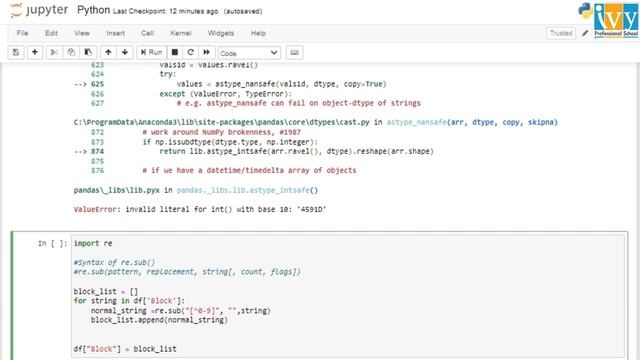Screen dimensions: 640x360
Task: Click the re.sub syntax comment line
Action: 187,272
